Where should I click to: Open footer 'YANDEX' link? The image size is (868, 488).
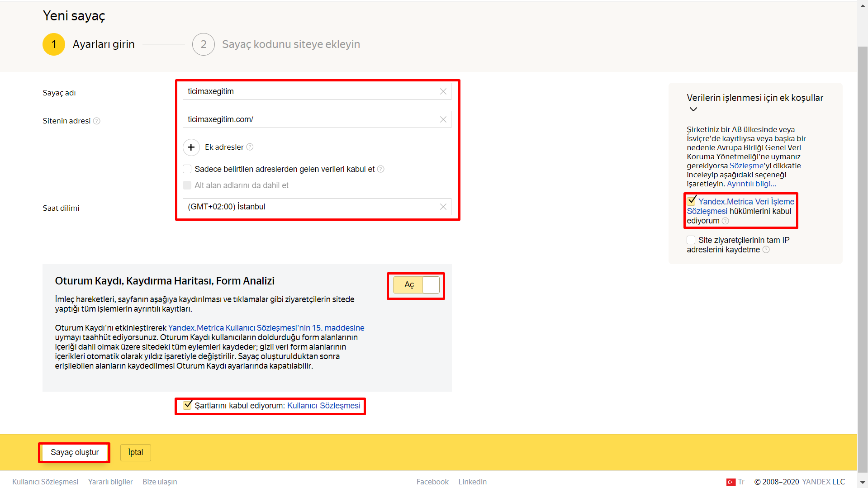coord(816,482)
